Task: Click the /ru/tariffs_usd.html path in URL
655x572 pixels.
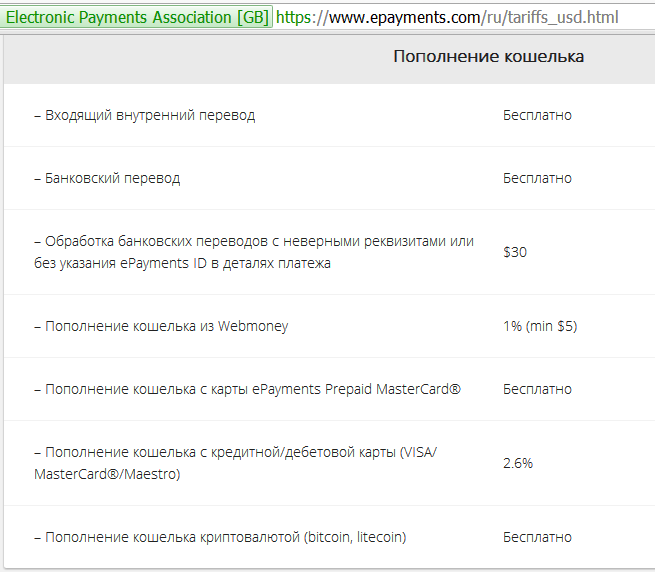Action: [550, 18]
